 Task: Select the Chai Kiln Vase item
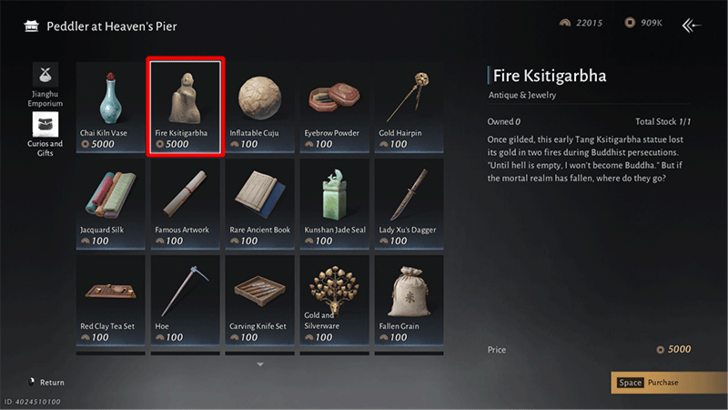tap(110, 107)
